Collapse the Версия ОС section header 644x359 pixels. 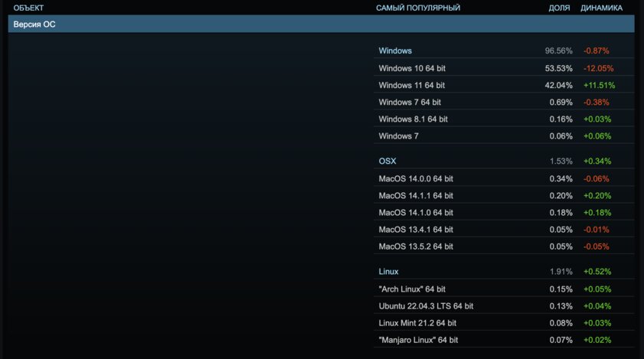tap(321, 24)
